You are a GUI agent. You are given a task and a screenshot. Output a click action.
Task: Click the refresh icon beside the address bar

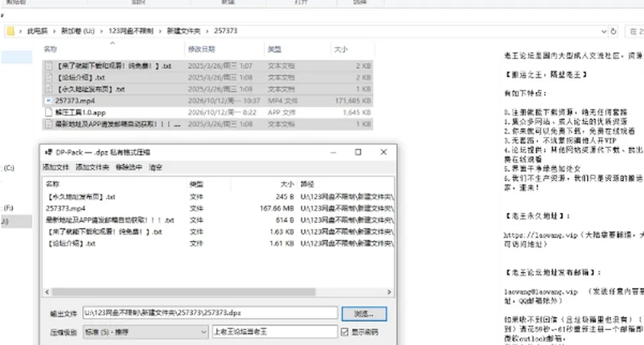(x=613, y=32)
